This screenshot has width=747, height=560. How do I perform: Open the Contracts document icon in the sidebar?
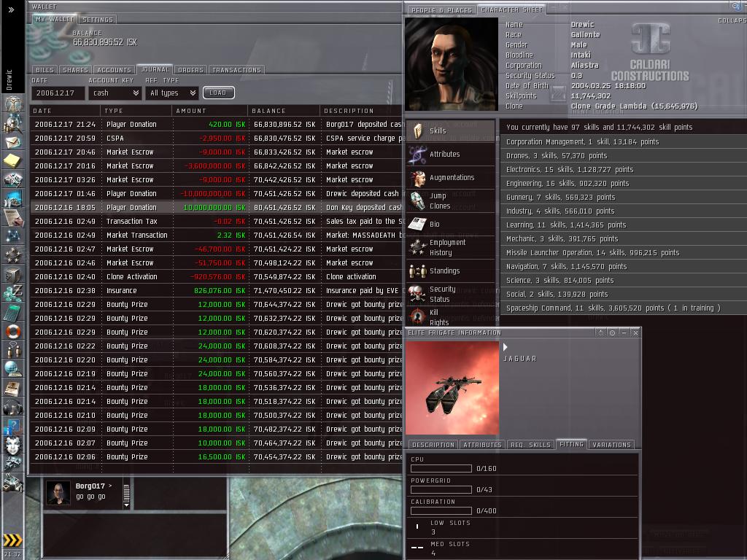click(x=13, y=217)
